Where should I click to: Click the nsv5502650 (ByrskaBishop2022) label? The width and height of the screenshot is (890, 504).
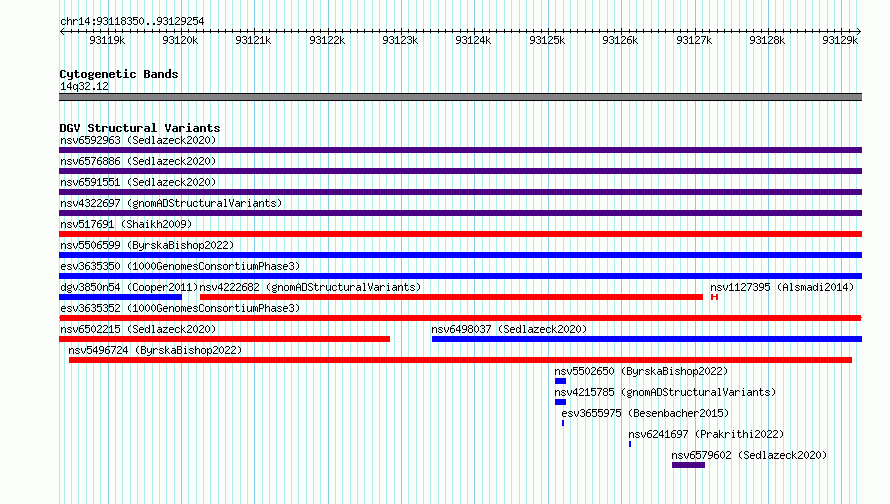641,371
